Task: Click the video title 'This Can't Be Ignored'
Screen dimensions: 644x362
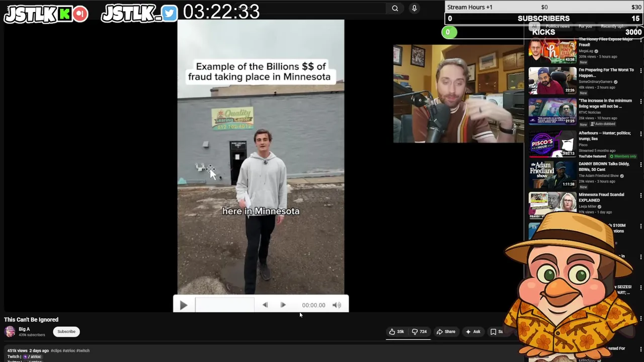Action: 31,319
